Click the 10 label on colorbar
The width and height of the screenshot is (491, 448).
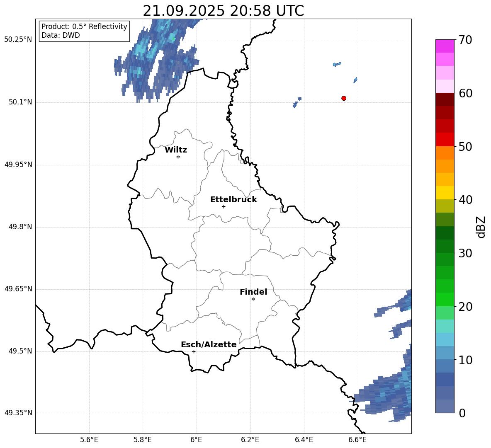[x=465, y=360]
